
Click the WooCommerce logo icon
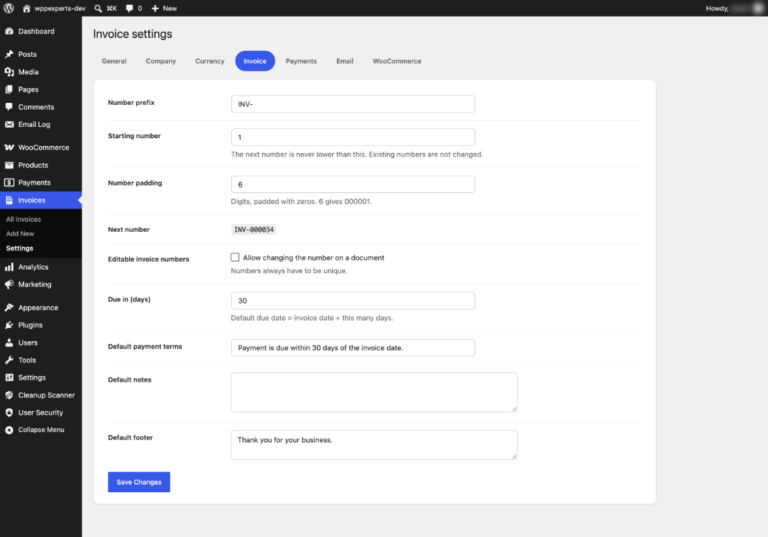coord(9,147)
